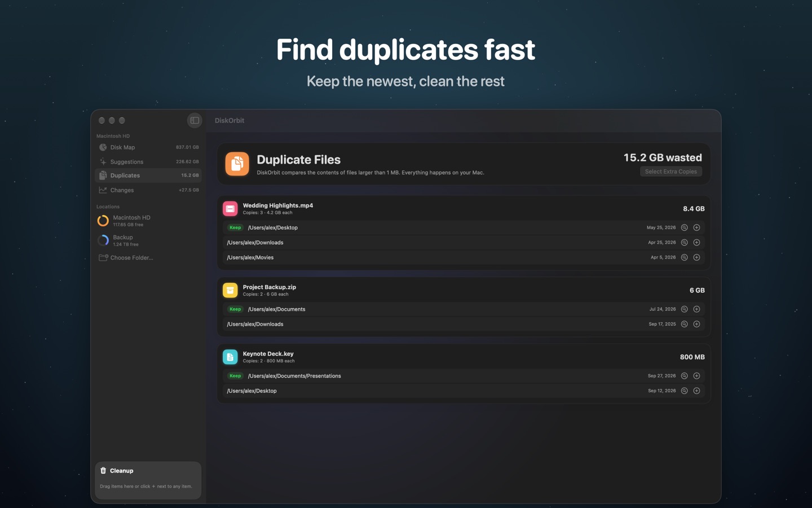Viewport: 812px width, 508px height.
Task: Click 15.2 GB wasted total
Action: tap(663, 157)
